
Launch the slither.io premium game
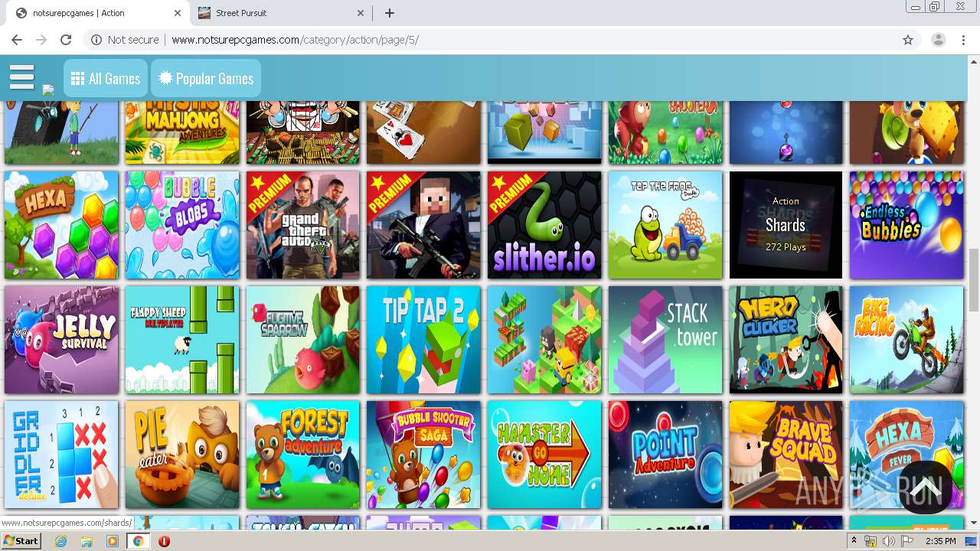coord(544,225)
